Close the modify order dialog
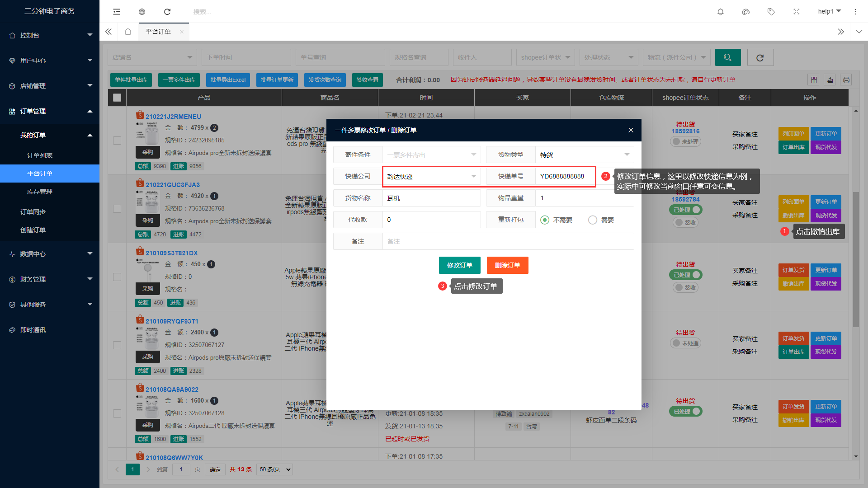The width and height of the screenshot is (868, 488). pos(631,130)
